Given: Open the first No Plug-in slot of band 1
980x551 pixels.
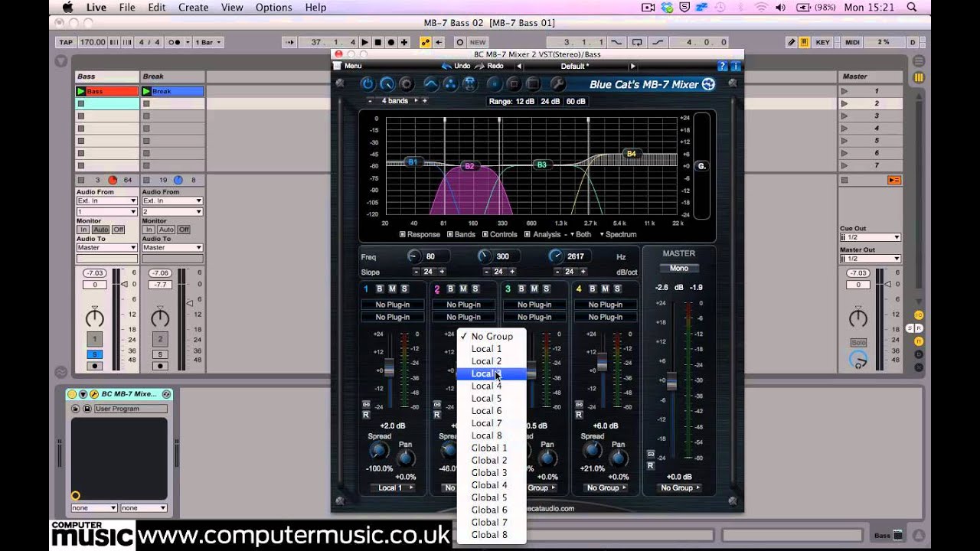Looking at the screenshot, I should point(392,305).
